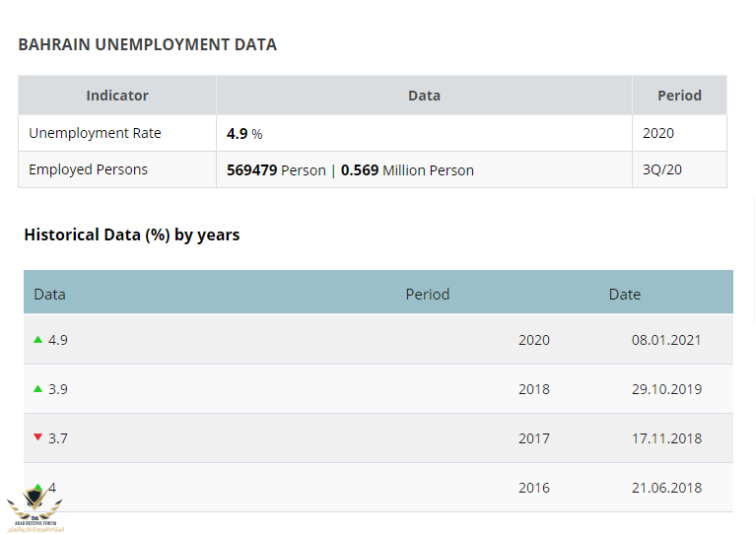756x534 pixels.
Task: Click the 4.9 % unemployment value
Action: click(x=244, y=133)
